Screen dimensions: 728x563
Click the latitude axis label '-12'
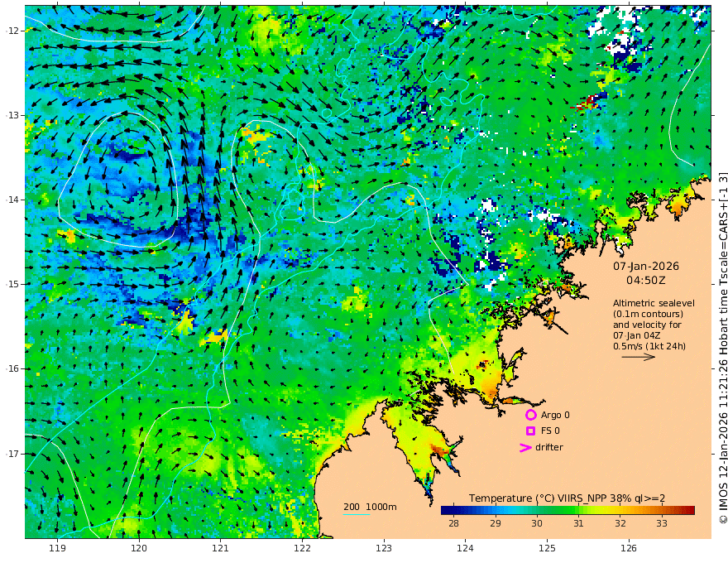pos(12,31)
